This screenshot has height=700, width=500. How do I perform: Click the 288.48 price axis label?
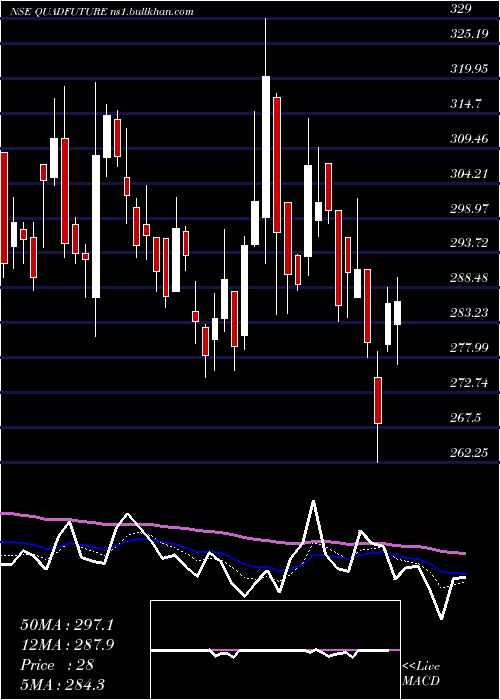pyautogui.click(x=469, y=278)
